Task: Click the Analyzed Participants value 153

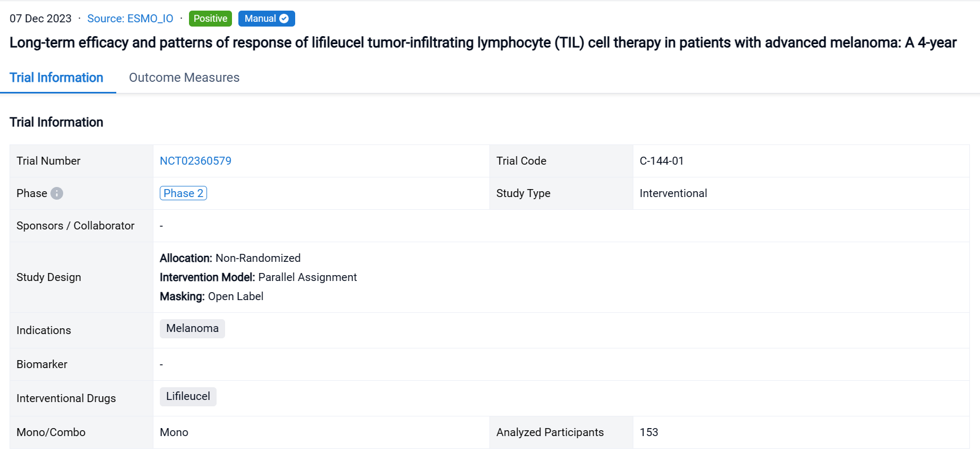Action: click(x=649, y=432)
